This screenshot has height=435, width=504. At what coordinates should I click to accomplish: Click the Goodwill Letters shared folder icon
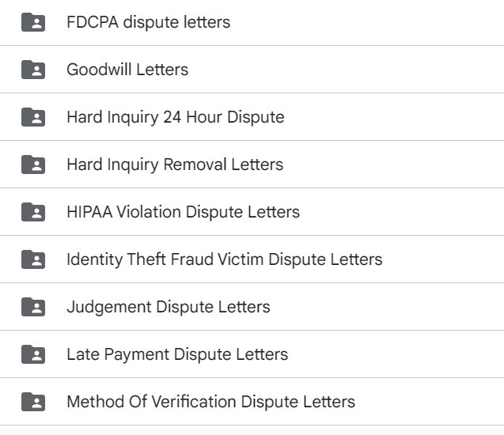tap(33, 70)
